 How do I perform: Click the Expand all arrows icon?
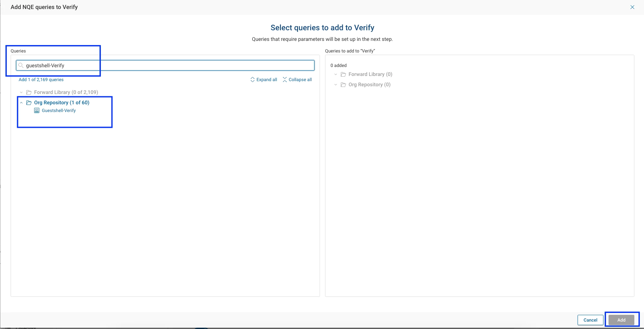pyautogui.click(x=253, y=80)
